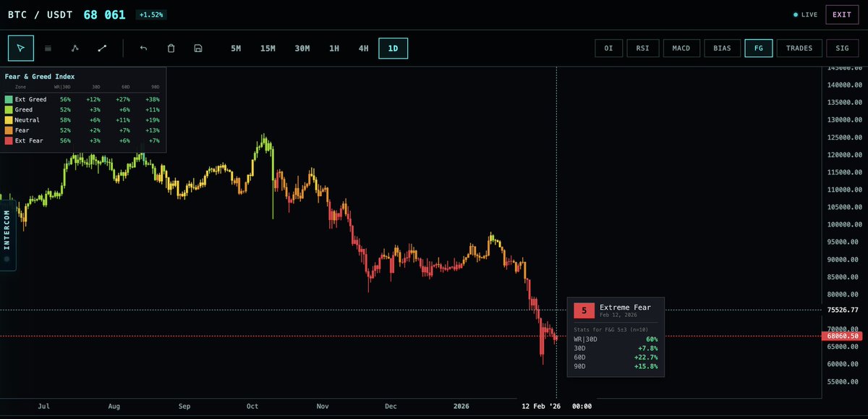Viewport: 868px width, 419px height.
Task: Click the LIVE status indicator
Action: point(805,14)
